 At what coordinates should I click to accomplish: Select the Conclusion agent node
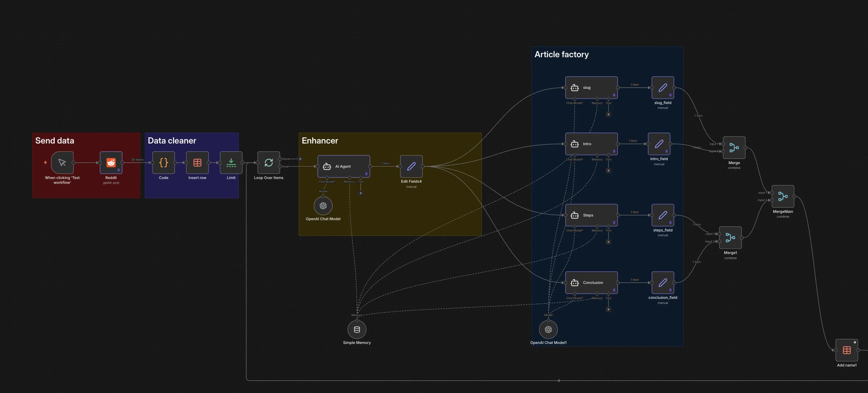coord(591,282)
